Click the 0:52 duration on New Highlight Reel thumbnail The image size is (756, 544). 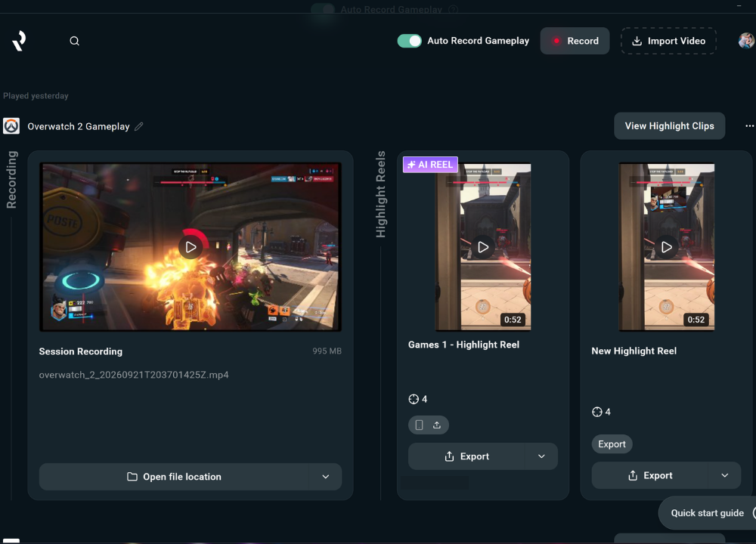coord(696,320)
